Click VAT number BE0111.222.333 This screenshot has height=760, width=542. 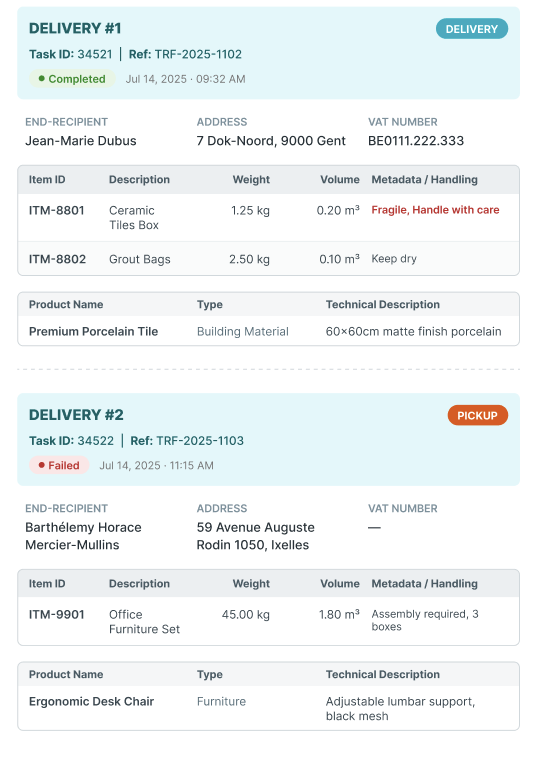[x=416, y=141]
